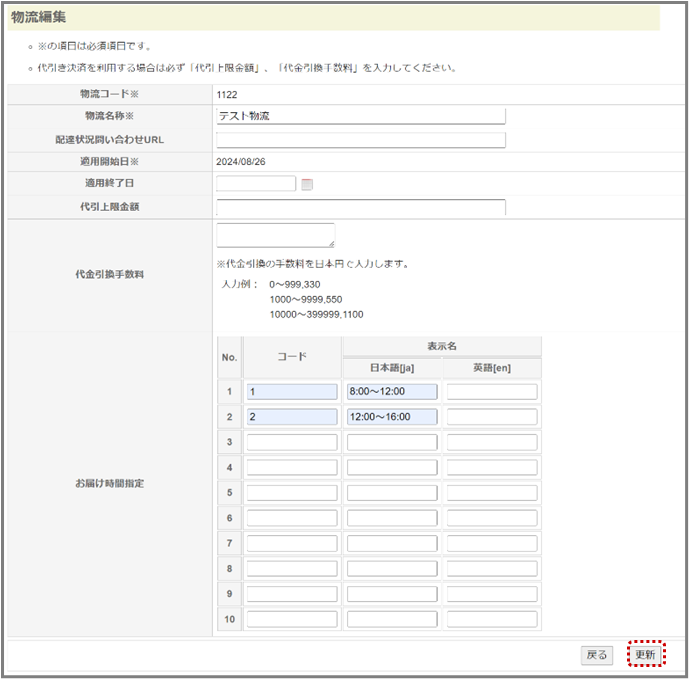Focus the 配達状況問い合わせURL field
The height and width of the screenshot is (679, 689).
coord(360,140)
